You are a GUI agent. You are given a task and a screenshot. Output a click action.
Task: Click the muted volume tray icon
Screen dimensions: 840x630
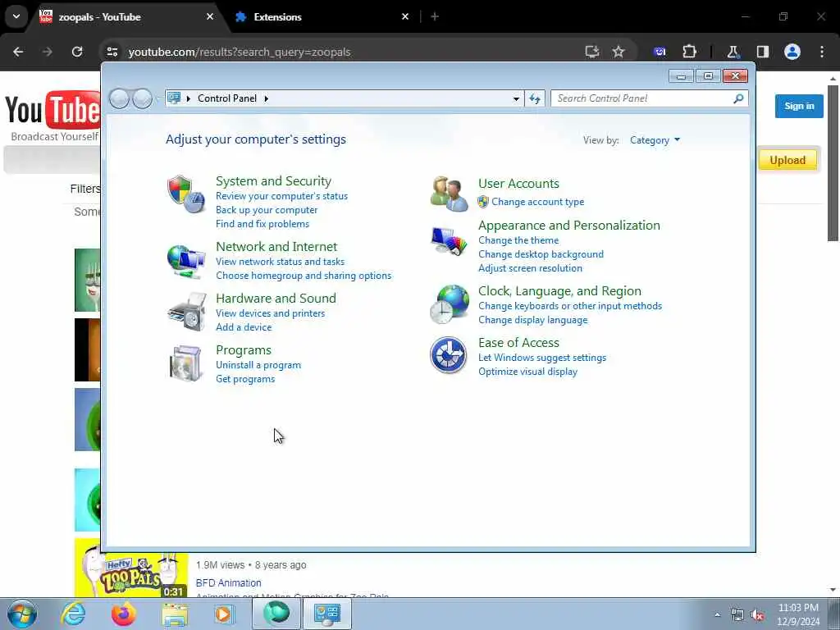[757, 615]
